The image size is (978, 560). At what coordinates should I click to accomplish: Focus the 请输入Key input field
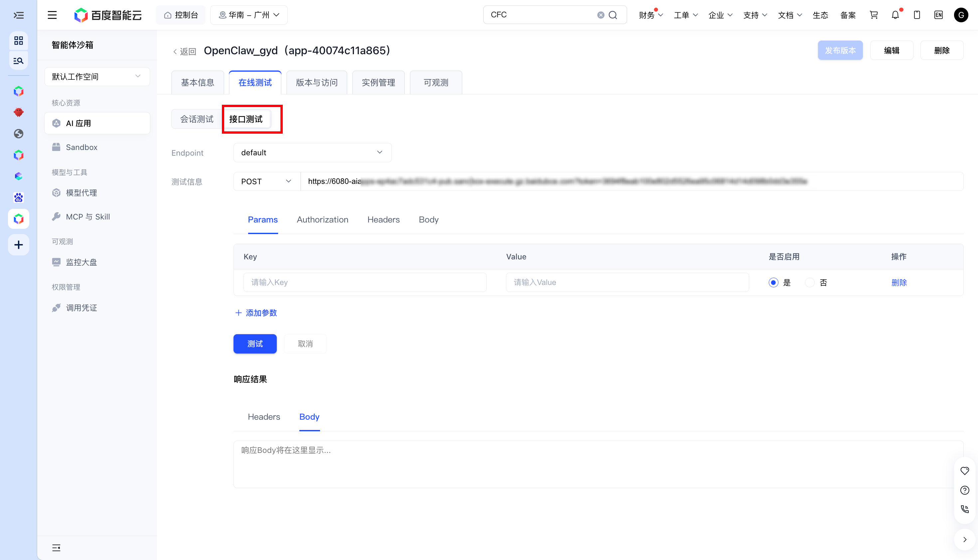tap(365, 283)
